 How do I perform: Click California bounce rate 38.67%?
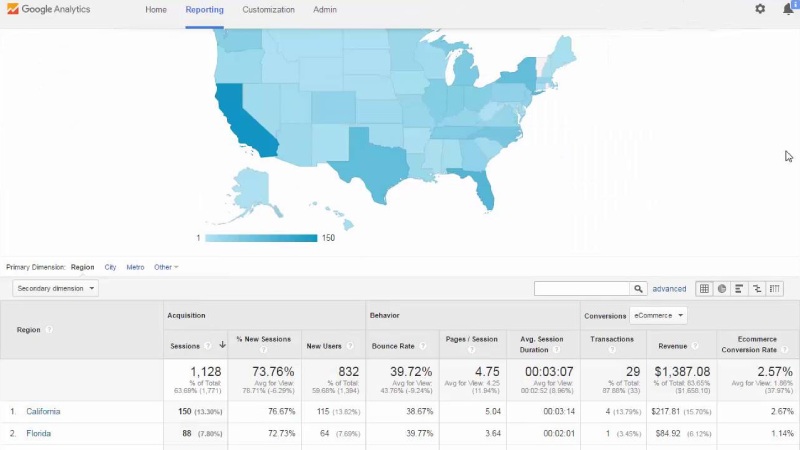[x=419, y=411]
